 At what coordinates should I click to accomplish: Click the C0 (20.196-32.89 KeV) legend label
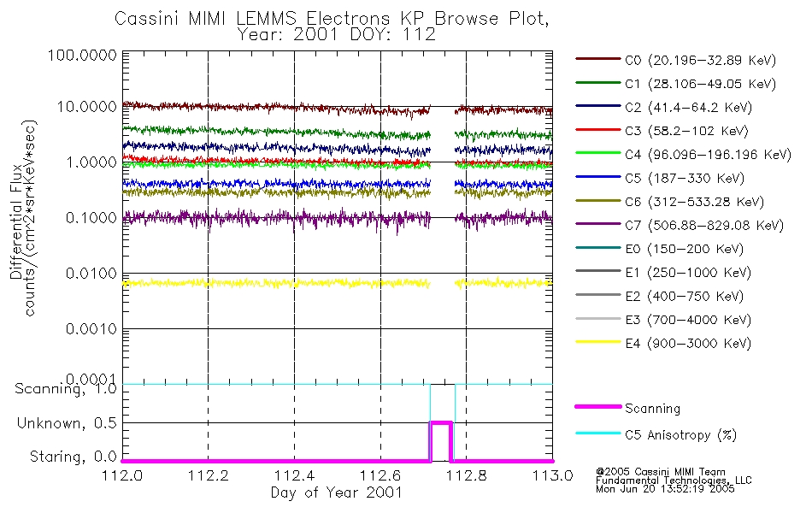click(x=701, y=61)
